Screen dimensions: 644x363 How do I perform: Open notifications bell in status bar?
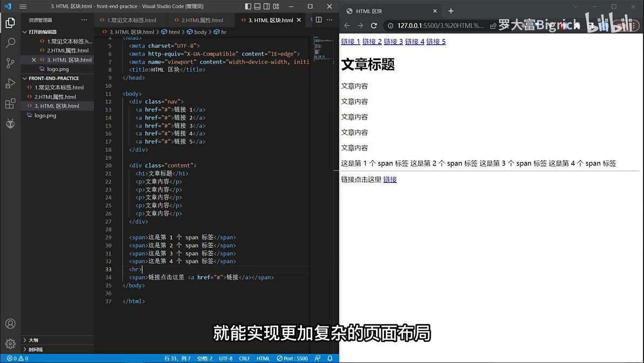point(330,359)
